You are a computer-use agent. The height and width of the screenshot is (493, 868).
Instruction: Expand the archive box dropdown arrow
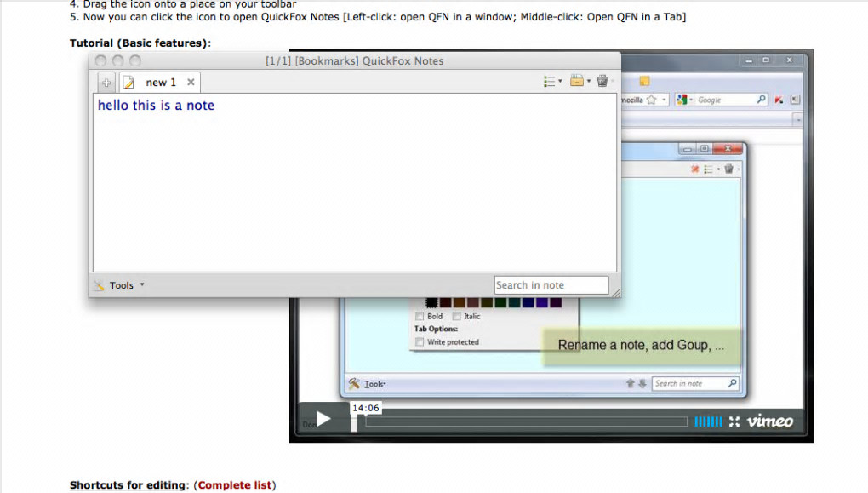pos(588,81)
